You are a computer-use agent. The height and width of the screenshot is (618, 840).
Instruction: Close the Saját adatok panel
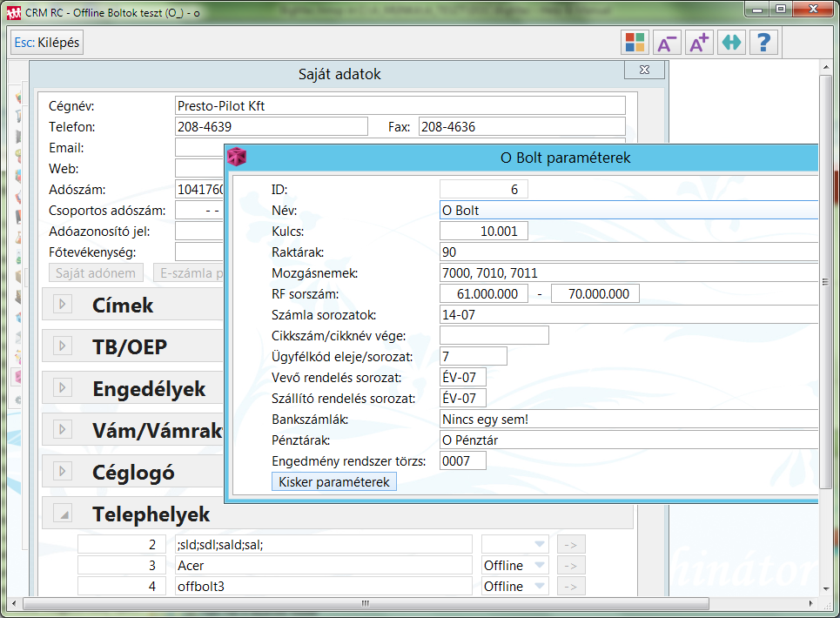point(644,70)
